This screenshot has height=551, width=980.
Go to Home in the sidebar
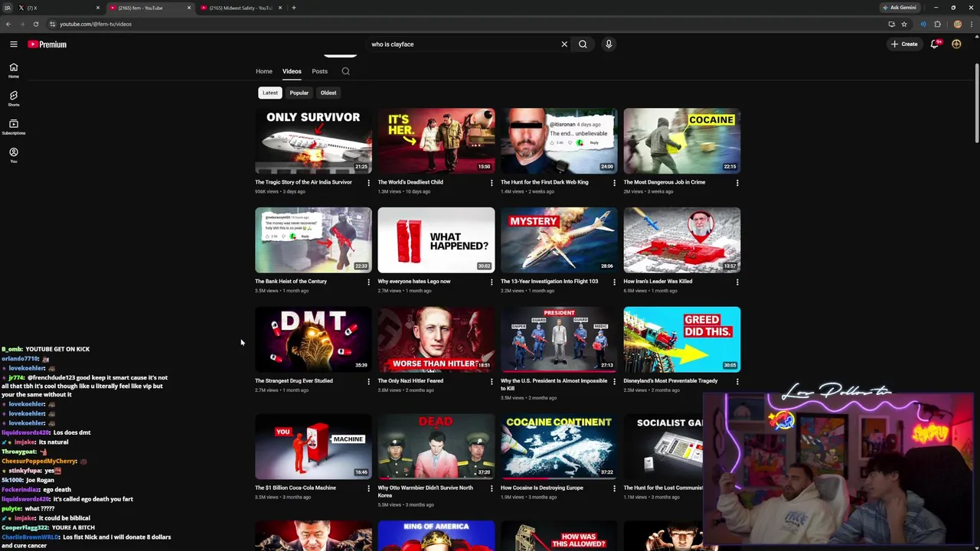click(13, 70)
